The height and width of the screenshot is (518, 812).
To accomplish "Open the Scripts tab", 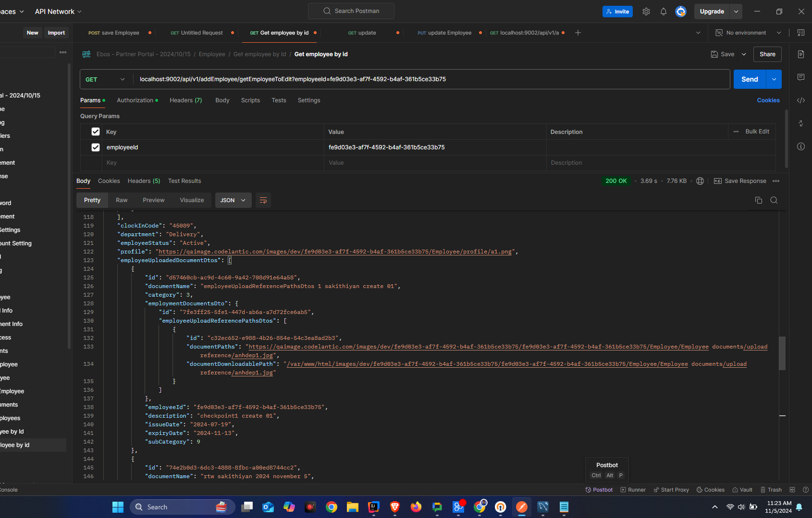I will point(250,100).
